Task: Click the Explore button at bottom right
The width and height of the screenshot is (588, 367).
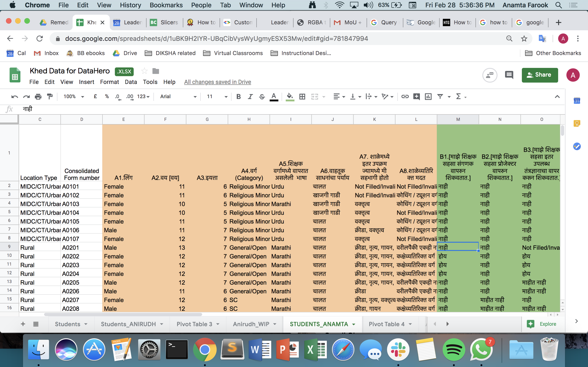Action: pyautogui.click(x=543, y=324)
